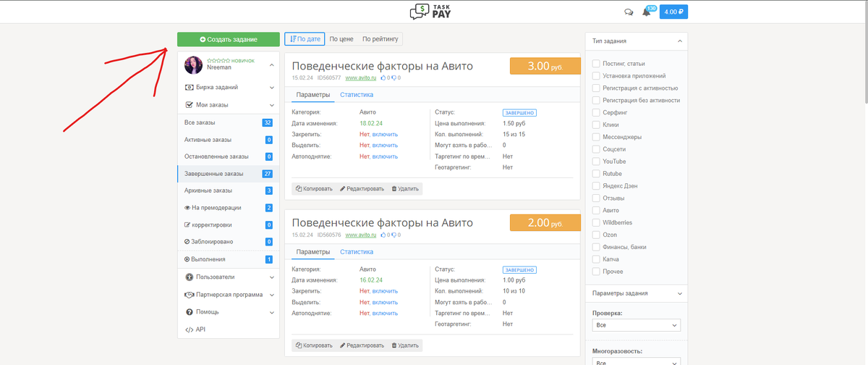Click Редактировать on order ID560577
The image size is (868, 365).
362,188
